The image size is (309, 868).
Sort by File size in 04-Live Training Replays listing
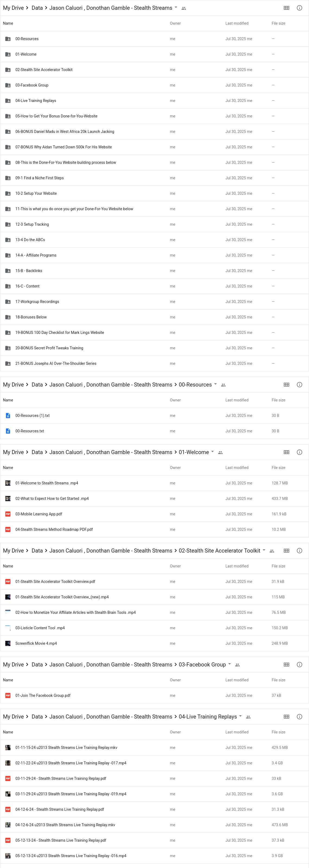click(278, 732)
